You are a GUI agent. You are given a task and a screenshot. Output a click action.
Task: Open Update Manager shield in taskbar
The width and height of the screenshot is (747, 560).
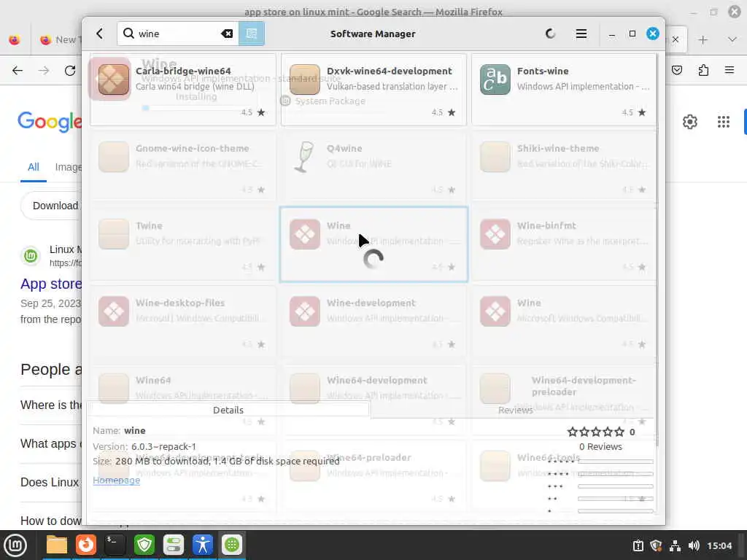tap(144, 545)
